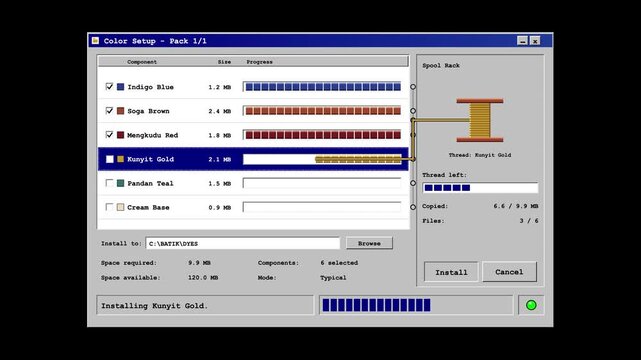The width and height of the screenshot is (641, 360).
Task: Select the Cream Base component name
Action: (148, 208)
